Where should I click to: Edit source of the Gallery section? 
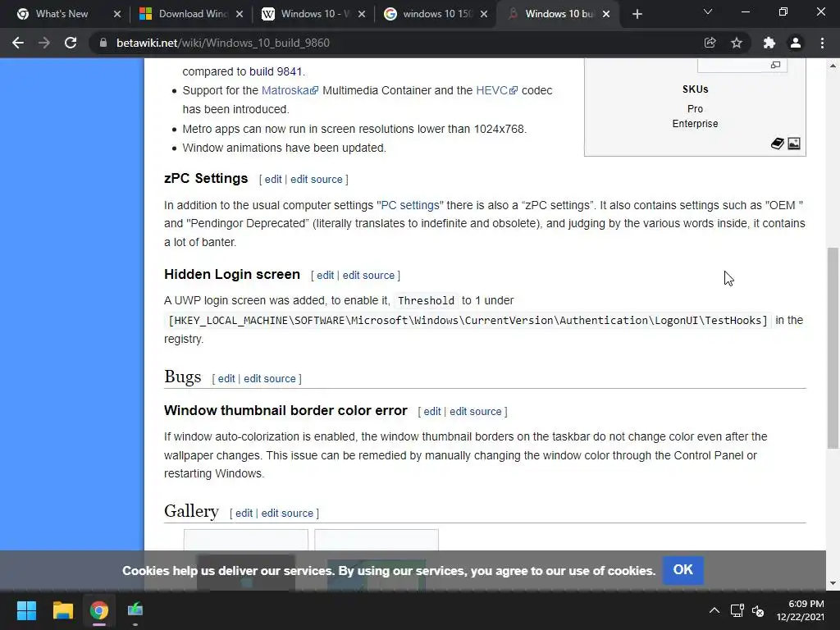point(287,514)
